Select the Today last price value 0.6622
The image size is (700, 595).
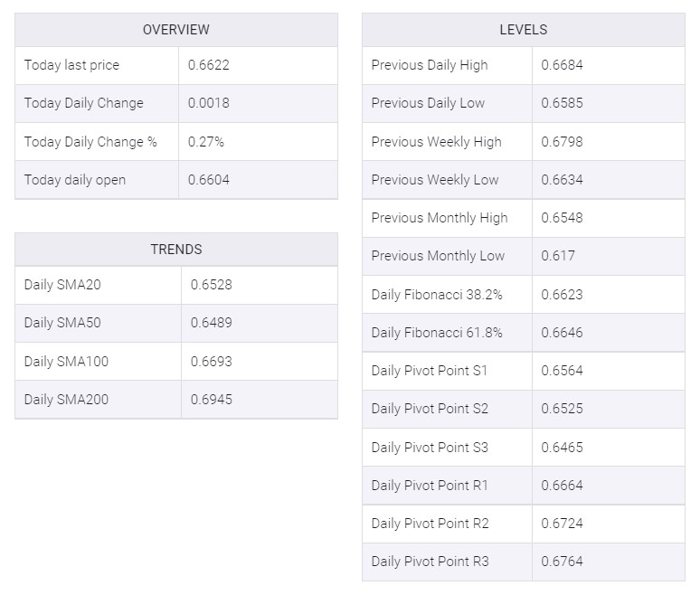[x=209, y=65]
